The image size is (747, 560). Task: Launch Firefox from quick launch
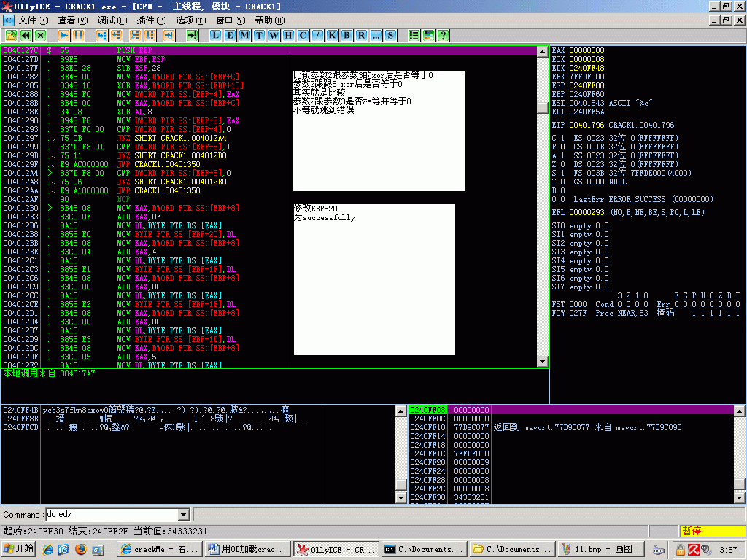(x=80, y=550)
